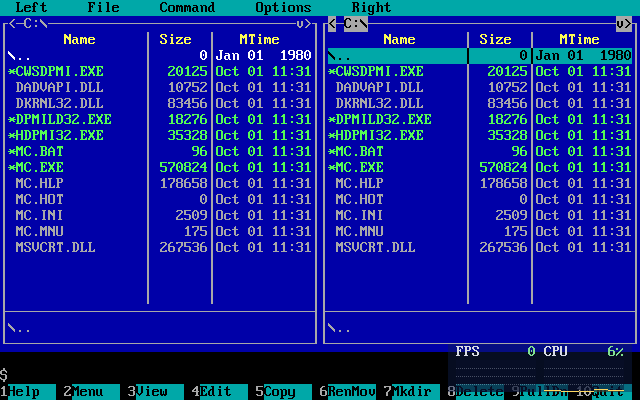Click the left panel mini status line

click(x=160, y=328)
